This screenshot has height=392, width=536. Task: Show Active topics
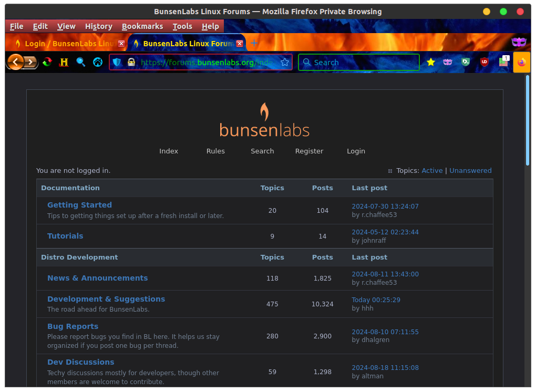click(x=432, y=171)
